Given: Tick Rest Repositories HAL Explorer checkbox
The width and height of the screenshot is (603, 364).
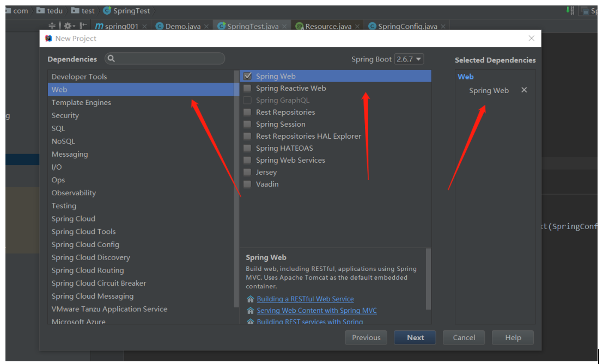Looking at the screenshot, I should pos(248,136).
